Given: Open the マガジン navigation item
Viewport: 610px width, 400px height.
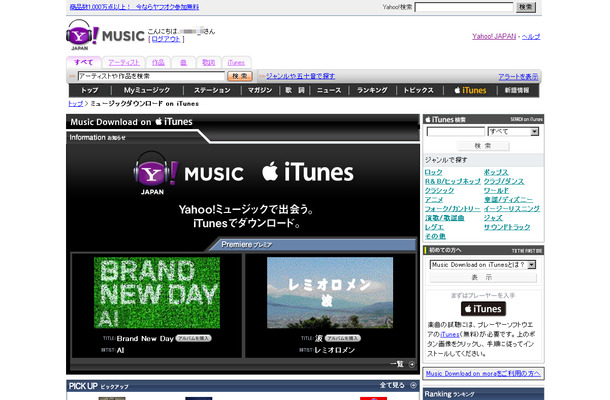Looking at the screenshot, I should point(260,90).
